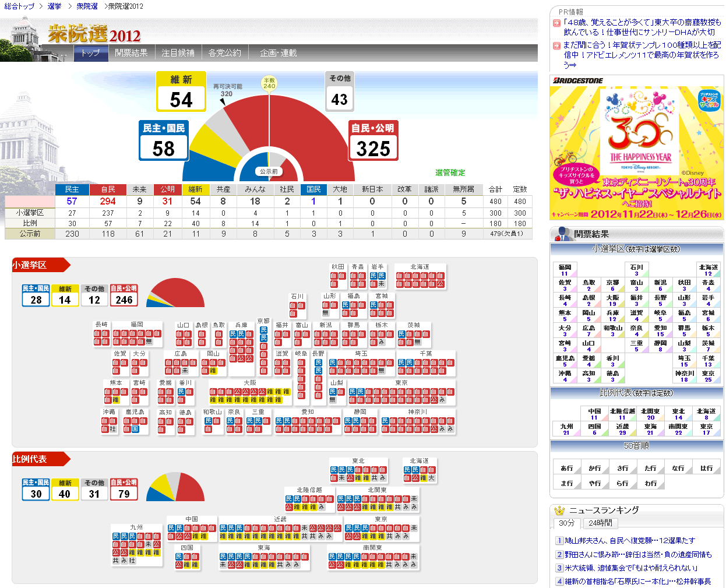Click rank number 3 icon in news ranking

(559, 568)
